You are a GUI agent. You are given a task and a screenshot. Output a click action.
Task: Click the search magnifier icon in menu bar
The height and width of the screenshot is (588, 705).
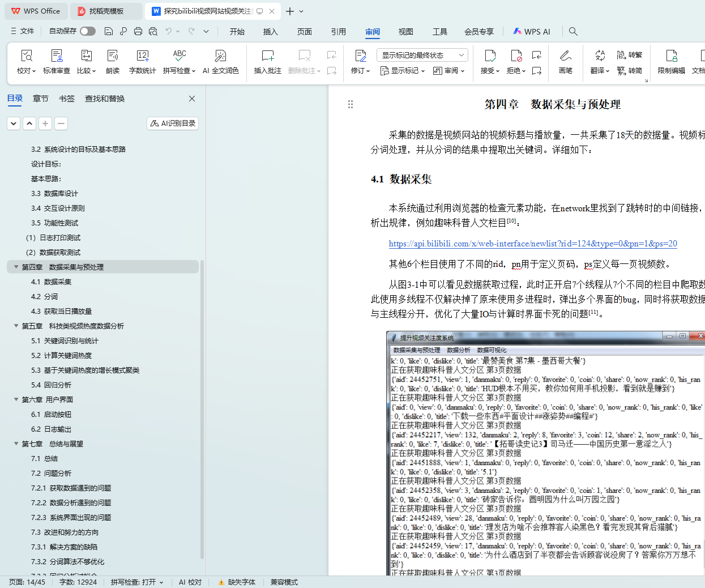[x=573, y=32]
